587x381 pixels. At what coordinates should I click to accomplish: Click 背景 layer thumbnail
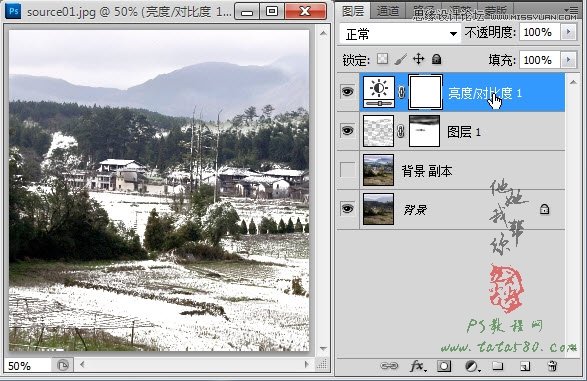[378, 209]
